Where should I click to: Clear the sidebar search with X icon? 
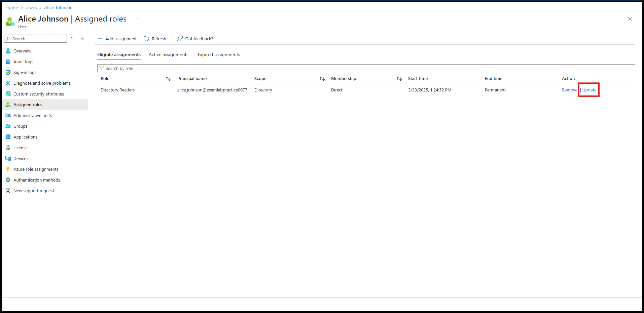72,39
